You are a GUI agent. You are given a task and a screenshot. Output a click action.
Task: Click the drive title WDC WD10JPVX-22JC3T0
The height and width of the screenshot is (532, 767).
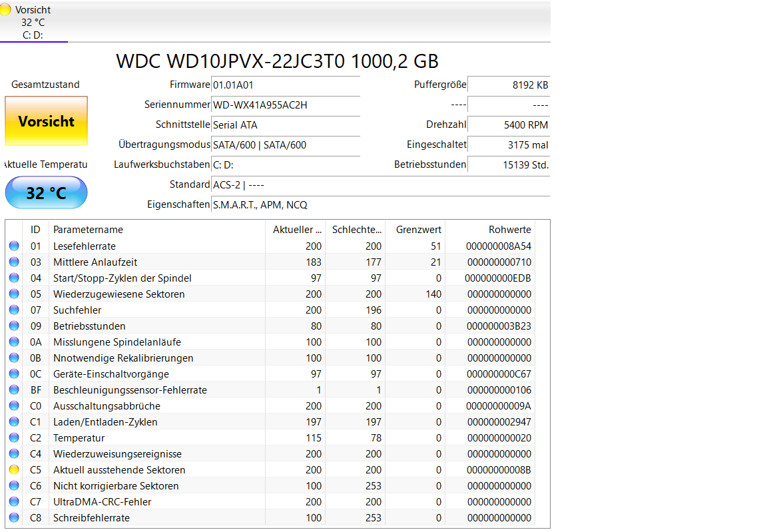(x=230, y=61)
